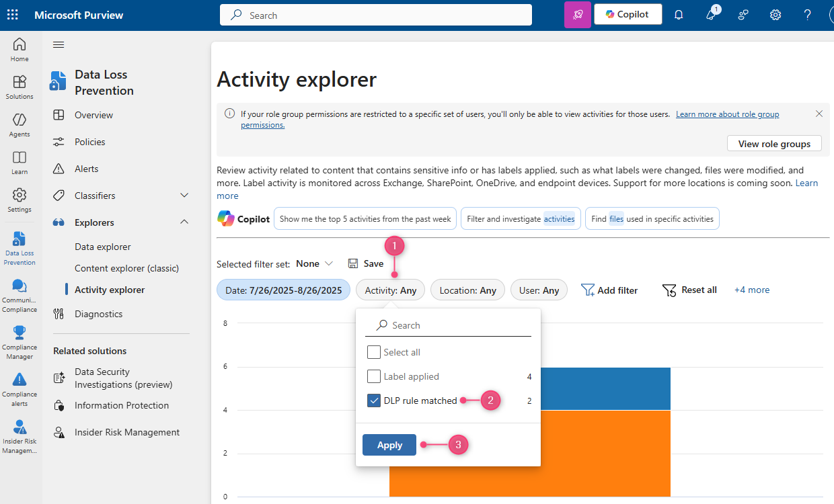Viewport: 834px width, 504px height.
Task: Choose Show me top 5 activities prompt
Action: tap(365, 218)
